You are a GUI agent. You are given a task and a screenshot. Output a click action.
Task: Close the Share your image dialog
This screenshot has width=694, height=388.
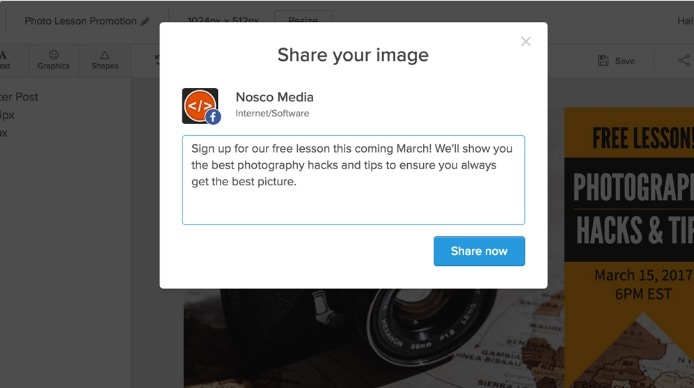pyautogui.click(x=525, y=42)
